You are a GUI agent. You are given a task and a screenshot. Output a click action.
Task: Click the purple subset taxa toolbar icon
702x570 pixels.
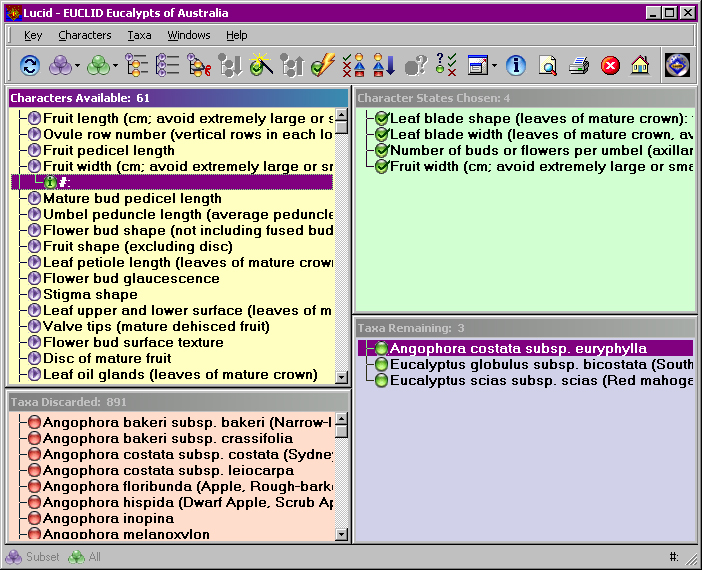[60, 66]
